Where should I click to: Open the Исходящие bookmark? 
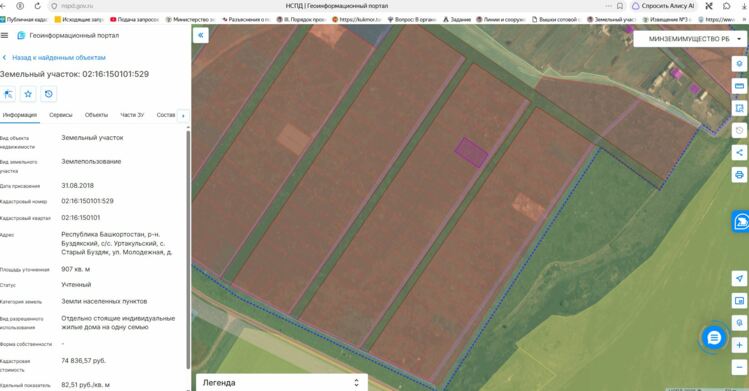tap(79, 20)
